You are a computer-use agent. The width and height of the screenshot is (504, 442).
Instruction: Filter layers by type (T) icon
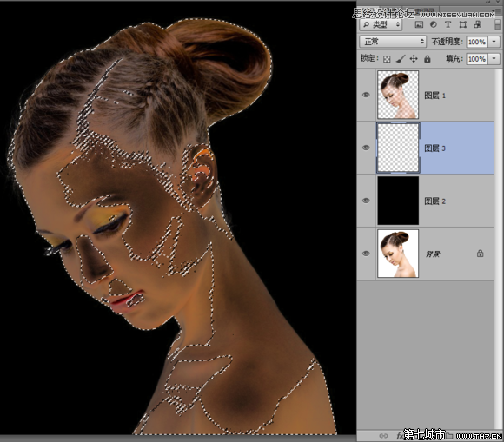[448, 24]
